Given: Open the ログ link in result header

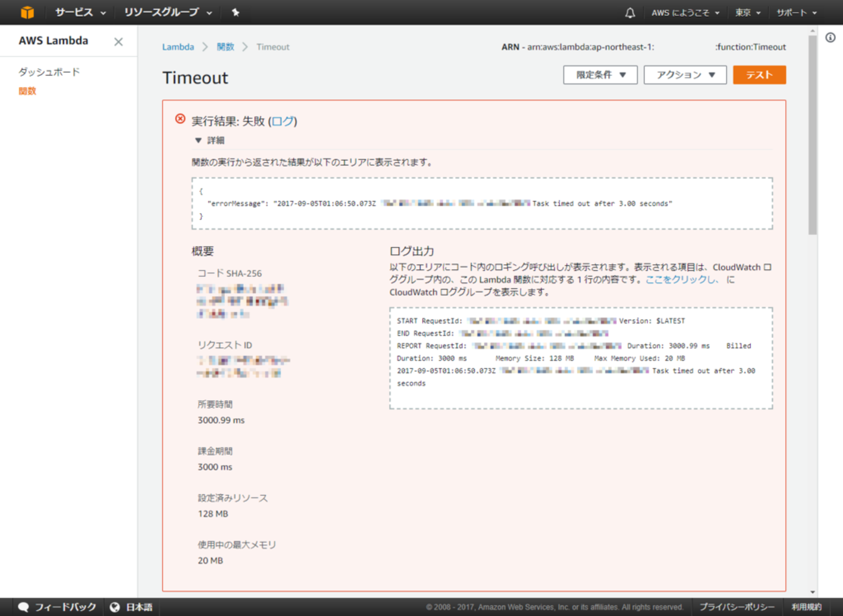Looking at the screenshot, I should point(282,121).
